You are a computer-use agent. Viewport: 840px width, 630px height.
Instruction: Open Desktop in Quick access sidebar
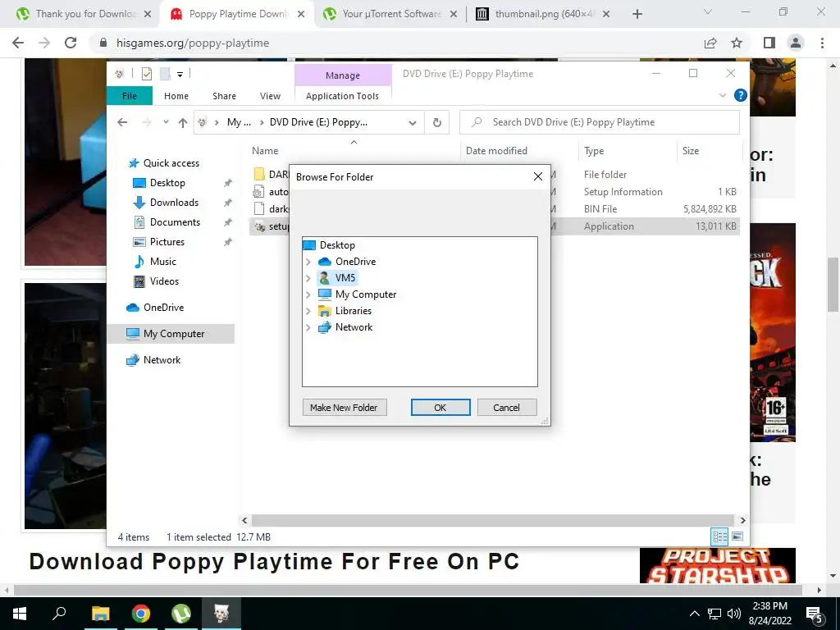pos(167,183)
